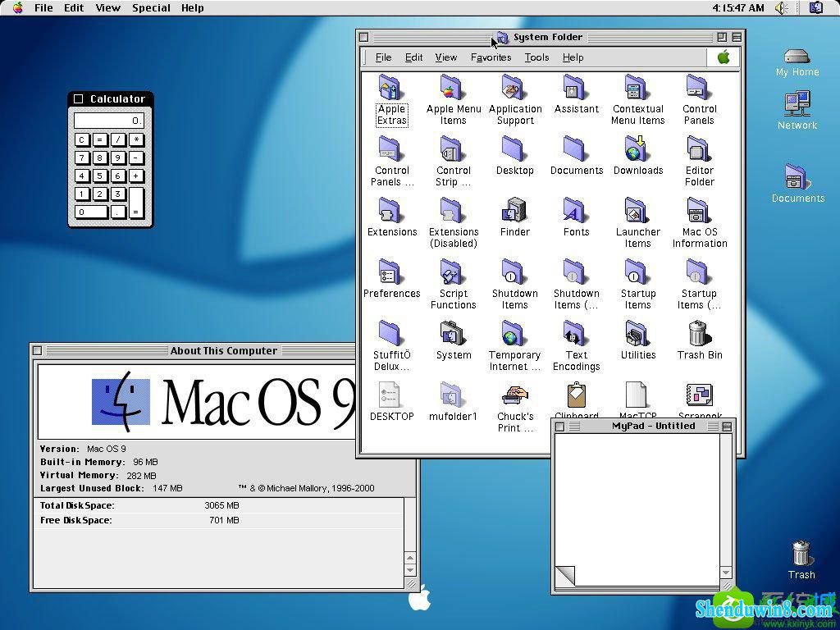Click the "Largest Unused Block:" label

(x=92, y=489)
